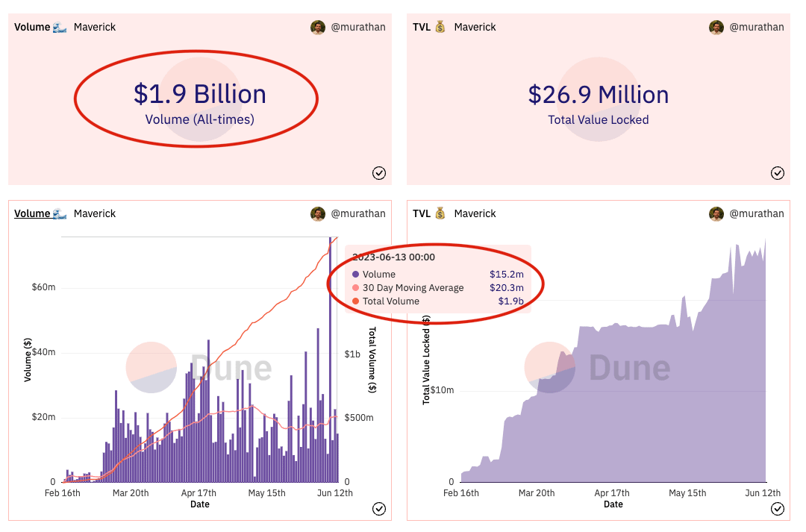
Task: Click the Total Volume ($) axis title
Action: coord(372,360)
